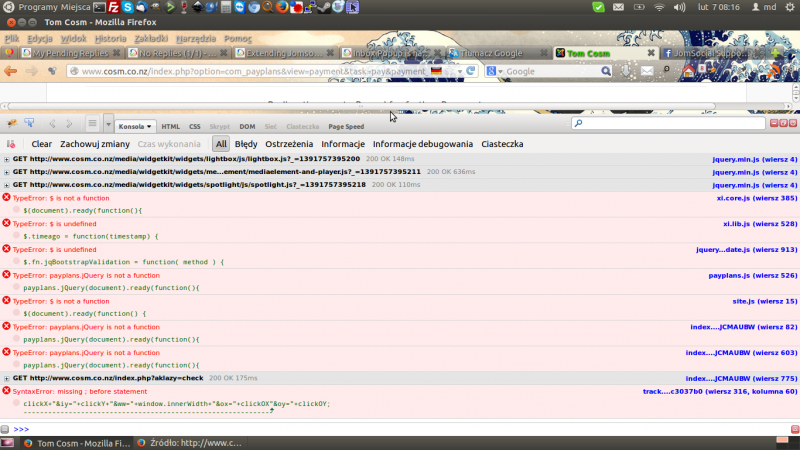Switch to the Firebug DOM panel
Image resolution: width=800 pixels, height=450 pixels.
pyautogui.click(x=247, y=127)
